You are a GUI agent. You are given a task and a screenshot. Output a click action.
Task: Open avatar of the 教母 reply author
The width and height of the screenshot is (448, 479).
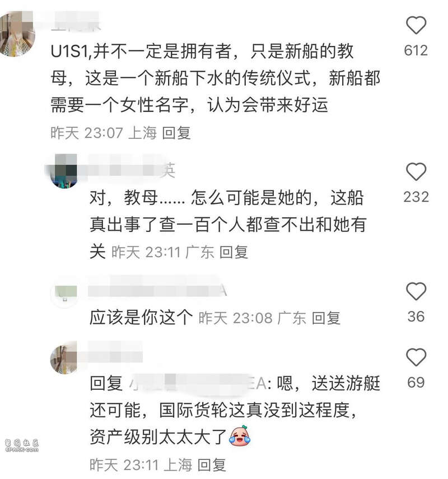click(x=63, y=171)
